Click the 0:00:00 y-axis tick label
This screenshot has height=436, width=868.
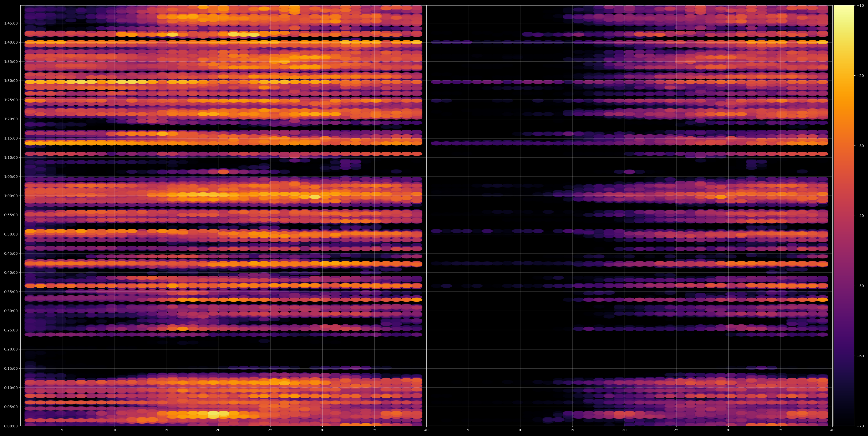(11, 426)
